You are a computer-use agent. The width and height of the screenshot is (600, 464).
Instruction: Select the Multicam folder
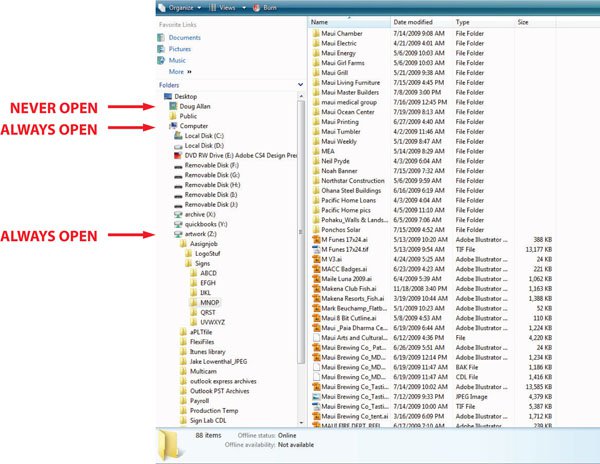coord(203,371)
